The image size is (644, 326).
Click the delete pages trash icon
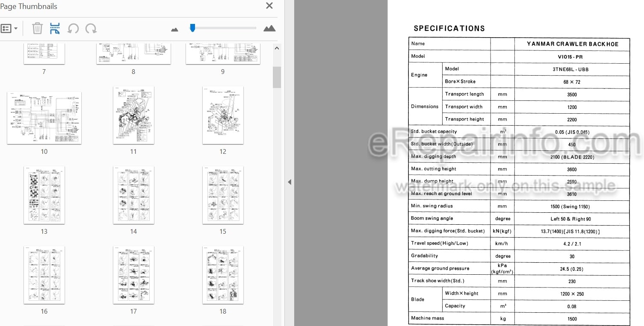[x=38, y=29]
